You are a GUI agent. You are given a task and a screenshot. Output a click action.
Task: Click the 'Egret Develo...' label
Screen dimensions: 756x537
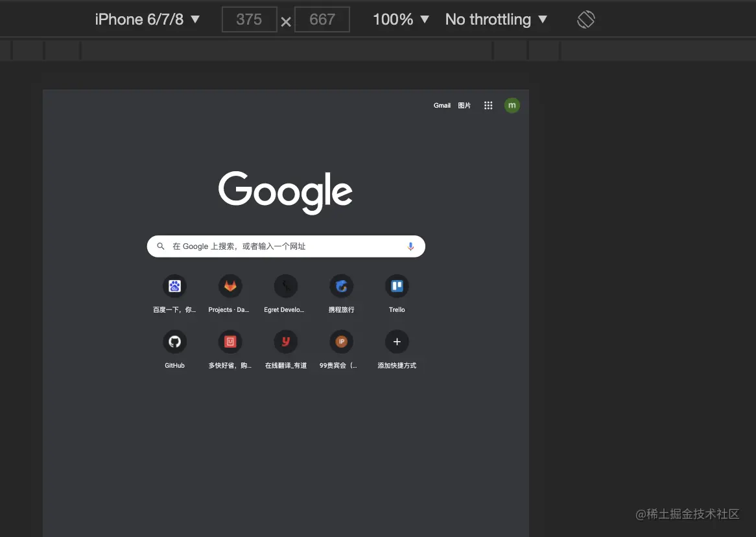pos(284,310)
